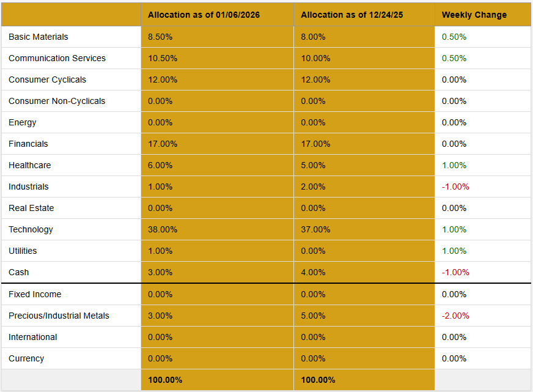Screen dimensions: 533x392
Task: Select the 'Cash' row label
Action: pyautogui.click(x=19, y=272)
